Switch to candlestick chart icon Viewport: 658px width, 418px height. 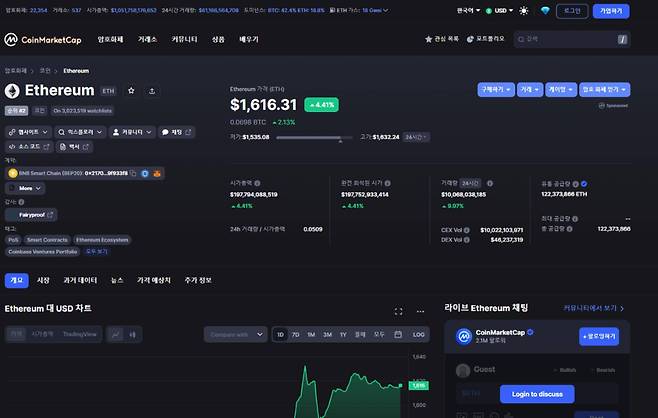click(x=133, y=334)
